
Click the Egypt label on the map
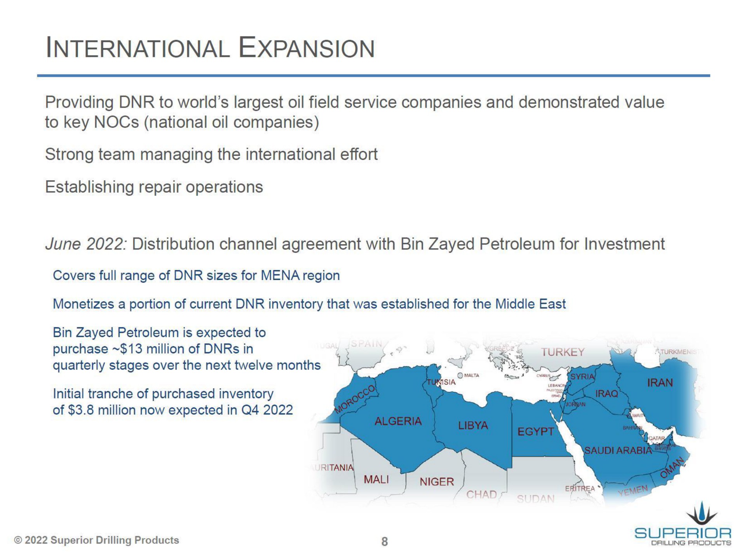(x=535, y=432)
